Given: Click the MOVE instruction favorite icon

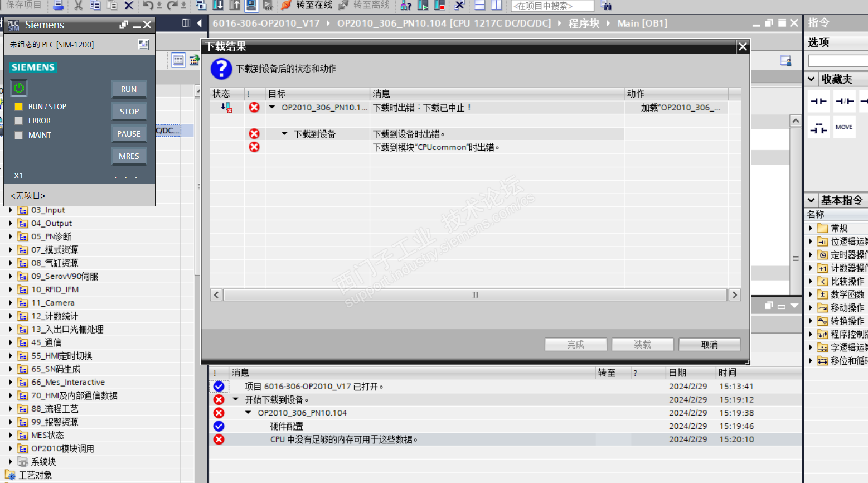Looking at the screenshot, I should [845, 127].
